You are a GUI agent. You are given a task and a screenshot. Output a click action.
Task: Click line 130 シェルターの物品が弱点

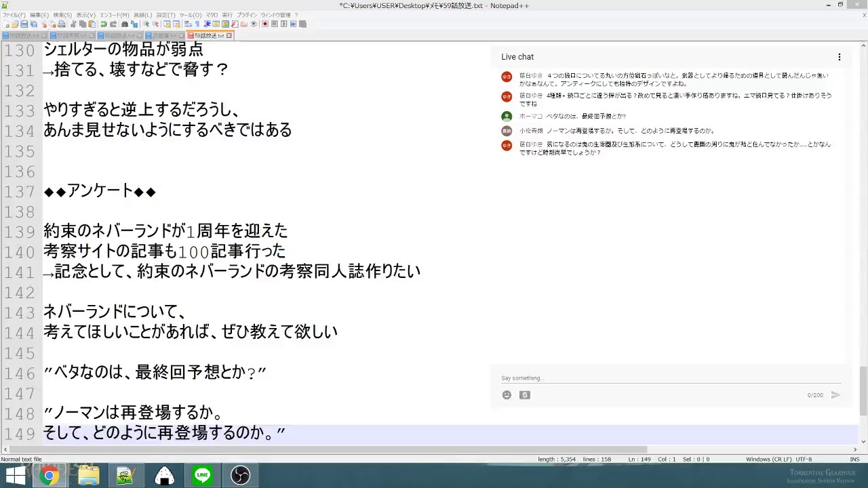123,49
